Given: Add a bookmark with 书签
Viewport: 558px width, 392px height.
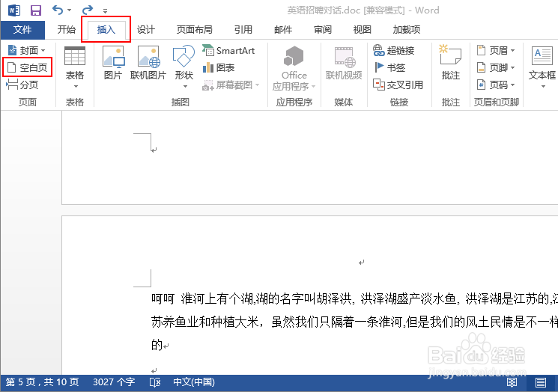Looking at the screenshot, I should pos(389,67).
